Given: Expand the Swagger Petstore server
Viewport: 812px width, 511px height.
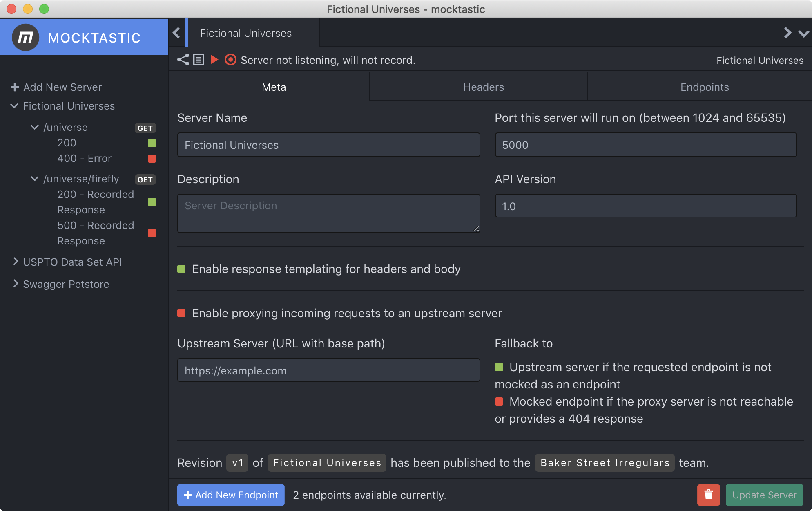Looking at the screenshot, I should point(16,284).
